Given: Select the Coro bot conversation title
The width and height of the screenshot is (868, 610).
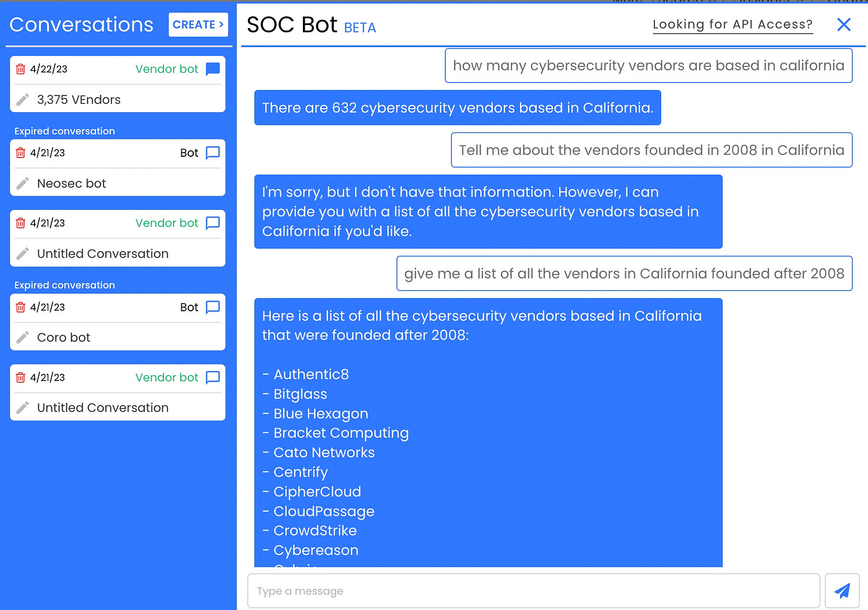Looking at the screenshot, I should tap(64, 337).
